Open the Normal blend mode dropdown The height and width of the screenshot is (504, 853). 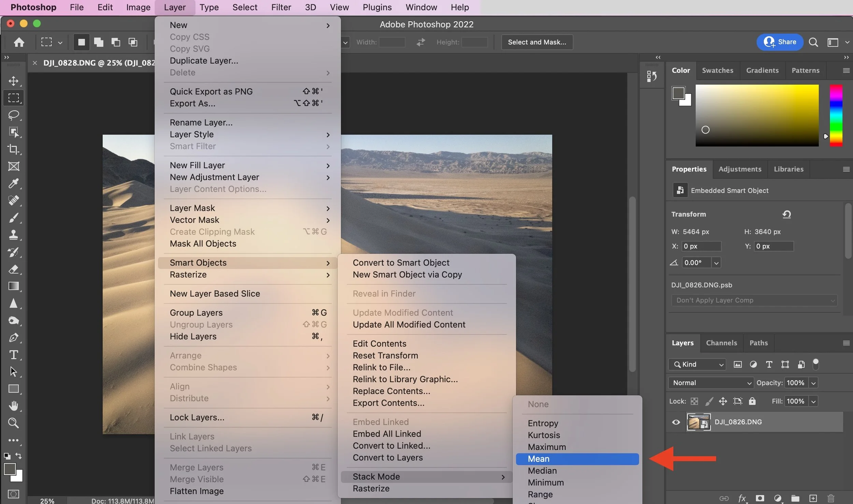pyautogui.click(x=711, y=383)
